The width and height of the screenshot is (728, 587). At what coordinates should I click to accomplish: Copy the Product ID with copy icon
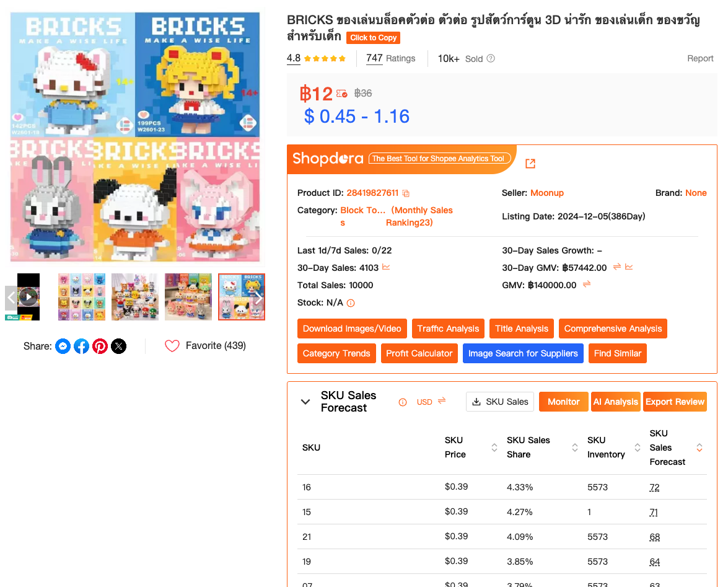[x=406, y=193]
